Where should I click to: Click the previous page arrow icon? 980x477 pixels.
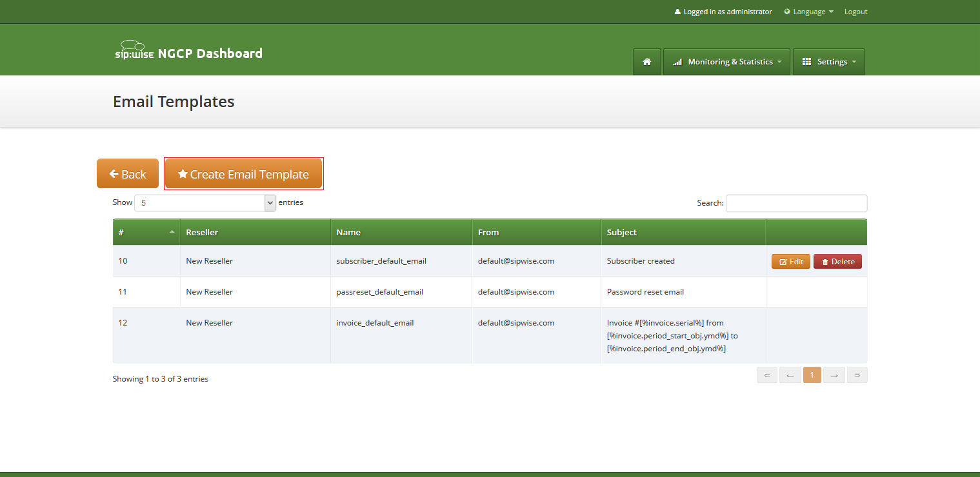coord(790,375)
